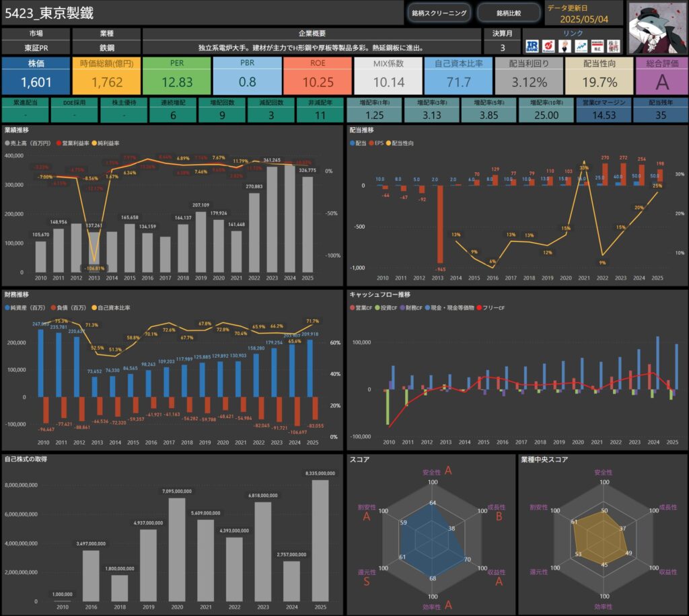Toggle the 配当 legend dot in 配当推移
Screen dimensions: 689x616
[353, 143]
